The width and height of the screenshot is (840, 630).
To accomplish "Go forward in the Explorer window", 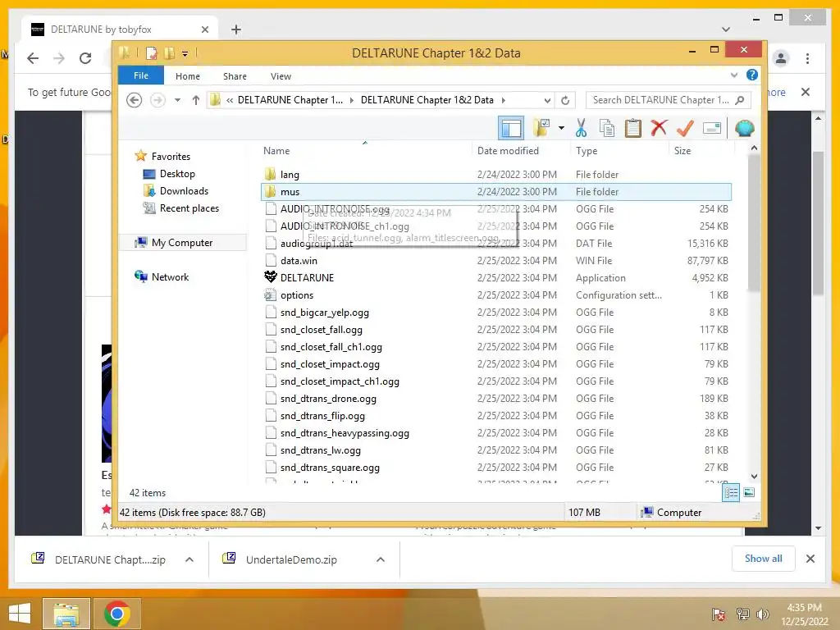I will click(x=157, y=100).
